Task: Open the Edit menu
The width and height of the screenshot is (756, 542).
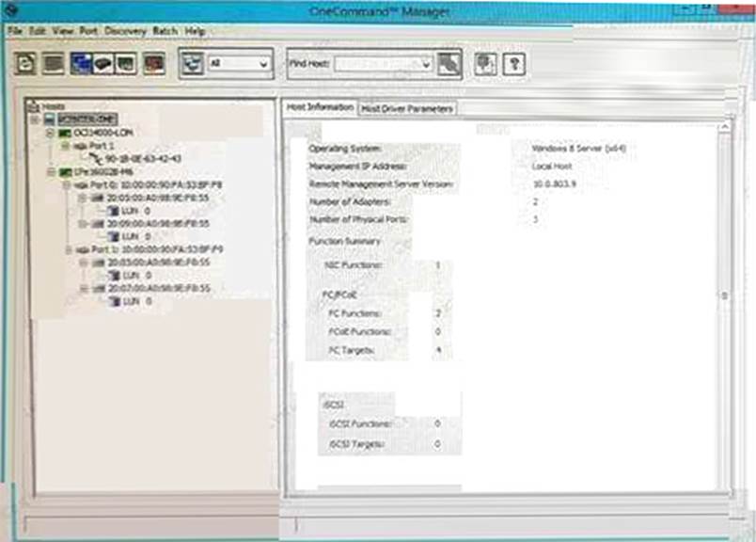Action: (37, 31)
